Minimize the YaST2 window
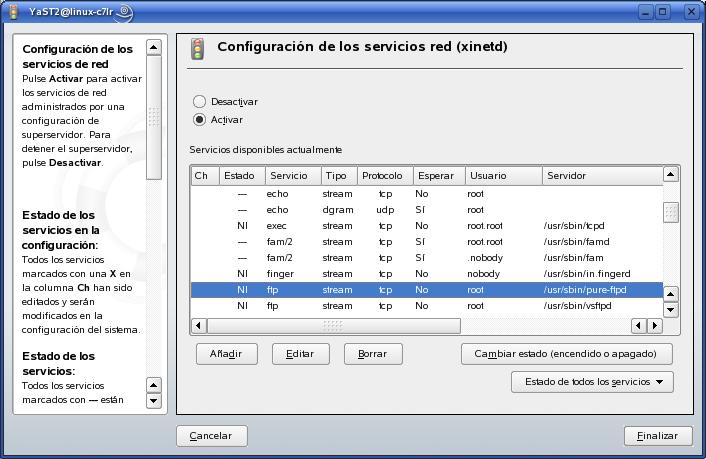 click(645, 12)
